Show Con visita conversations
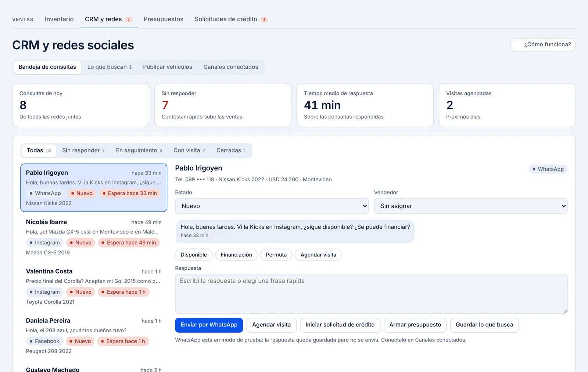588x372 pixels. [x=189, y=150]
